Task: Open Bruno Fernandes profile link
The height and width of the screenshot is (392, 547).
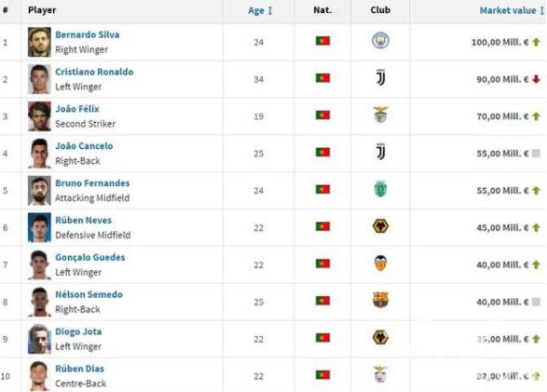Action: [92, 182]
